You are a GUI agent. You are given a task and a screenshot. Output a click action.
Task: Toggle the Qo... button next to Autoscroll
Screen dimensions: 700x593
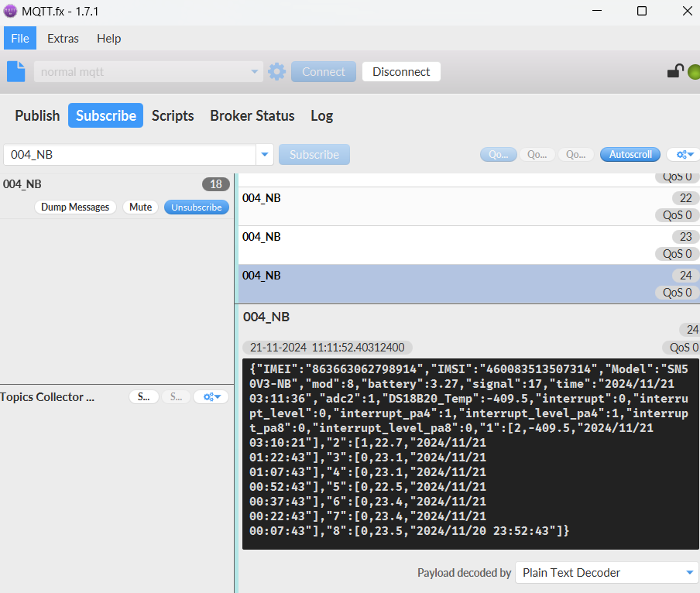[x=576, y=154]
